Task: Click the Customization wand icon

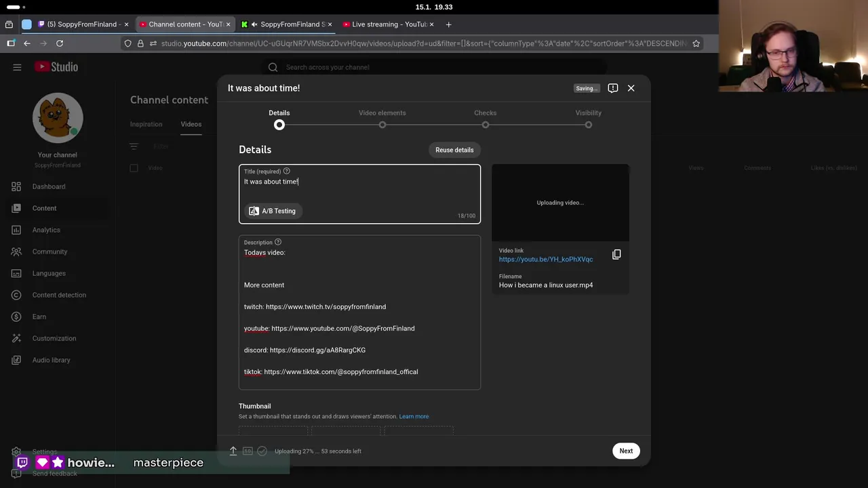Action: pos(17,338)
